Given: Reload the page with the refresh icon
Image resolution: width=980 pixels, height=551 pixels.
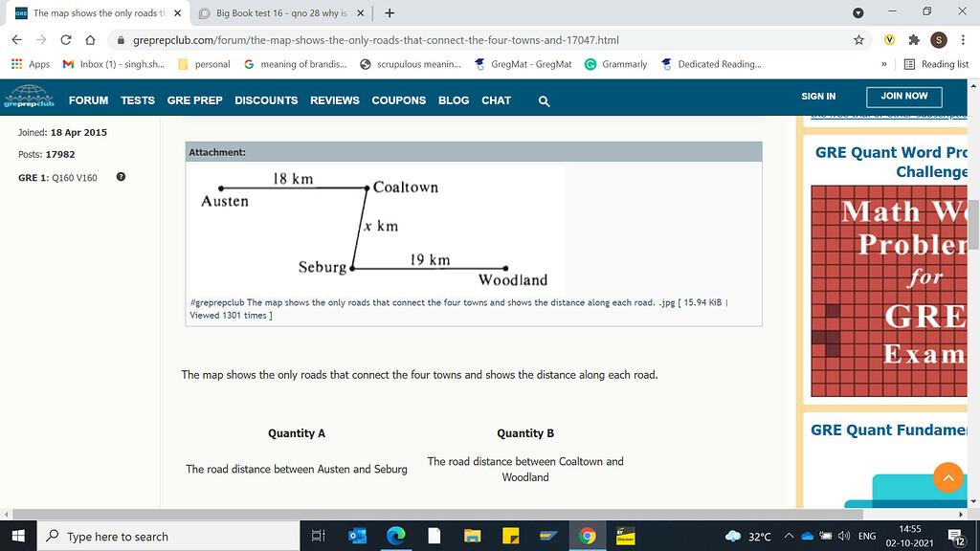Looking at the screenshot, I should (x=66, y=40).
